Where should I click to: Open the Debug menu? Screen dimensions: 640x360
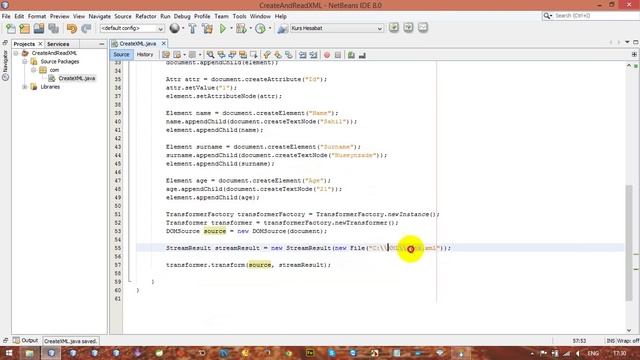[x=182, y=16]
